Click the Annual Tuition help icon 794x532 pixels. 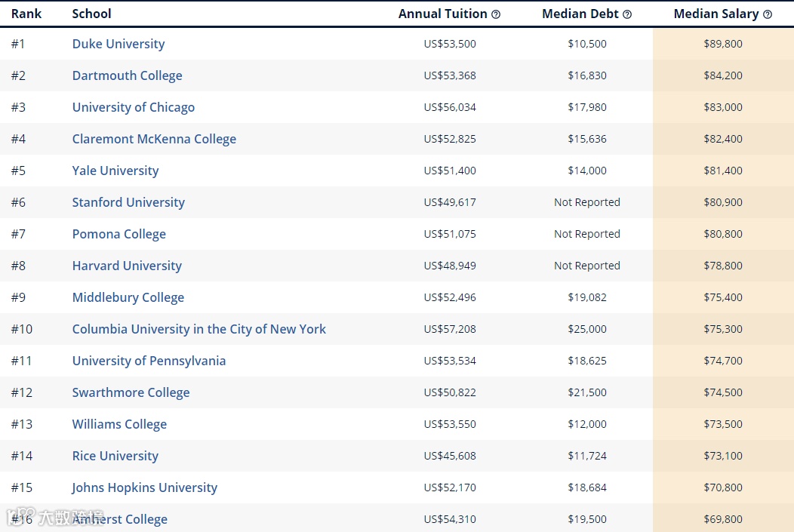click(x=496, y=14)
